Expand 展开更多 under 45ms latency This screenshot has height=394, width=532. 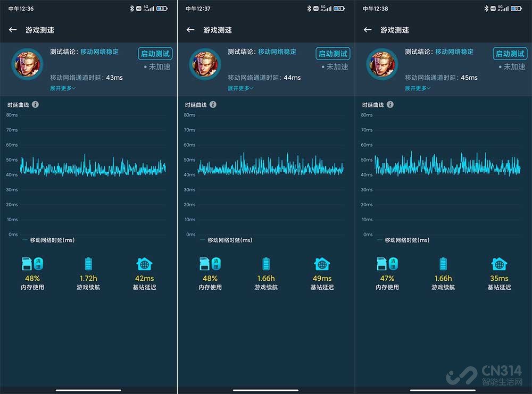[x=418, y=88]
